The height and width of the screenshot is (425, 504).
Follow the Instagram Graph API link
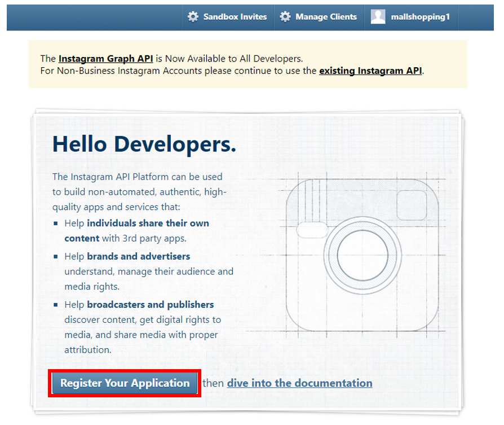pyautogui.click(x=106, y=59)
